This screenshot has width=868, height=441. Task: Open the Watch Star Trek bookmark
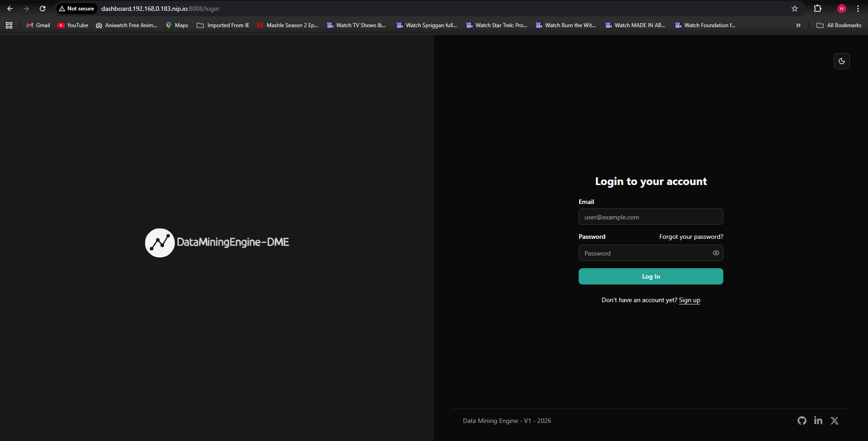[496, 25]
